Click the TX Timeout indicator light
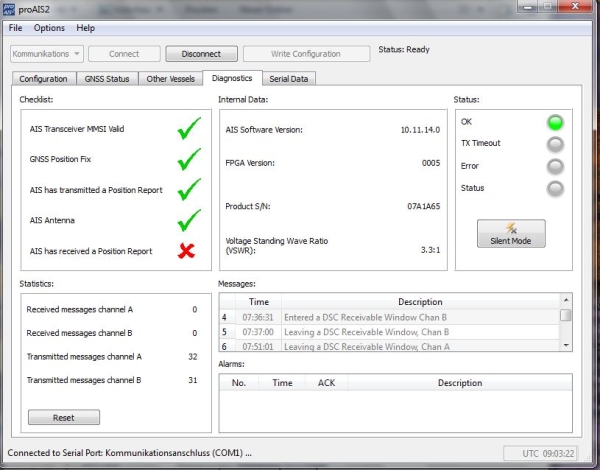 (555, 144)
